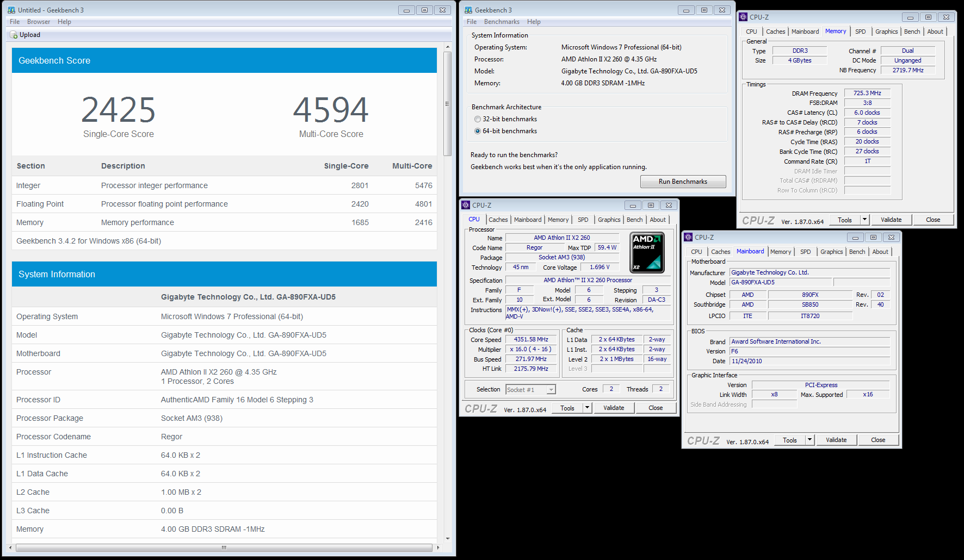The width and height of the screenshot is (964, 560).
Task: Open Tools dropdown arrow in CPU-Z Mainboard window
Action: tap(809, 440)
